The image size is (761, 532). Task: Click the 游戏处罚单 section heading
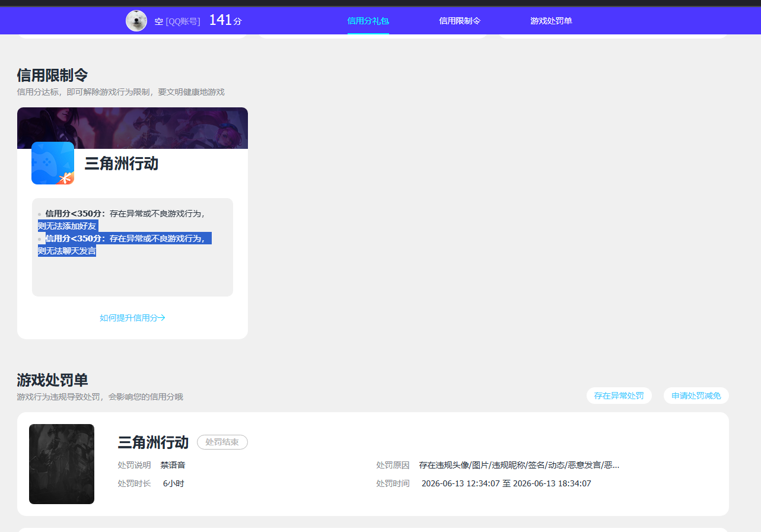tap(52, 380)
